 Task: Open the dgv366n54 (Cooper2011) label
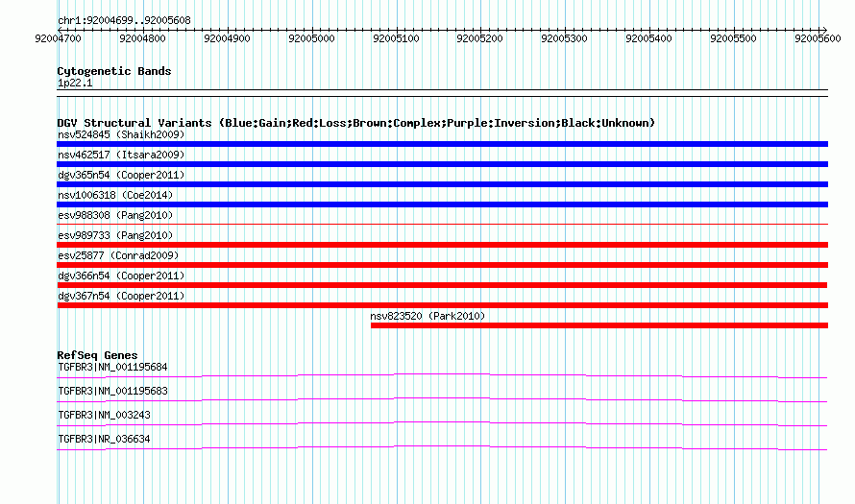point(121,276)
